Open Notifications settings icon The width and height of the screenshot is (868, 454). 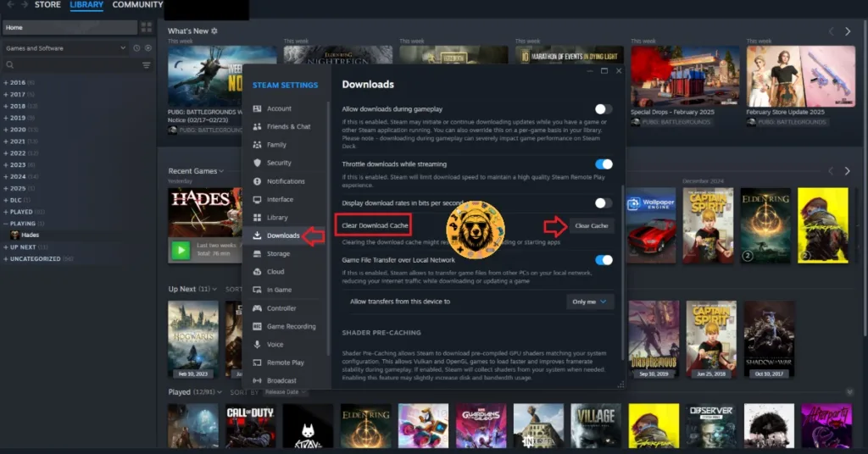pyautogui.click(x=257, y=180)
